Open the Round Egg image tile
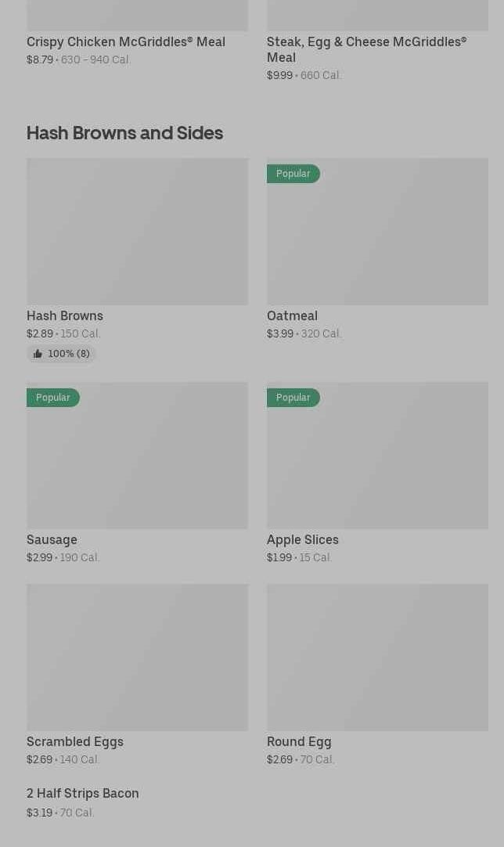 (x=377, y=657)
